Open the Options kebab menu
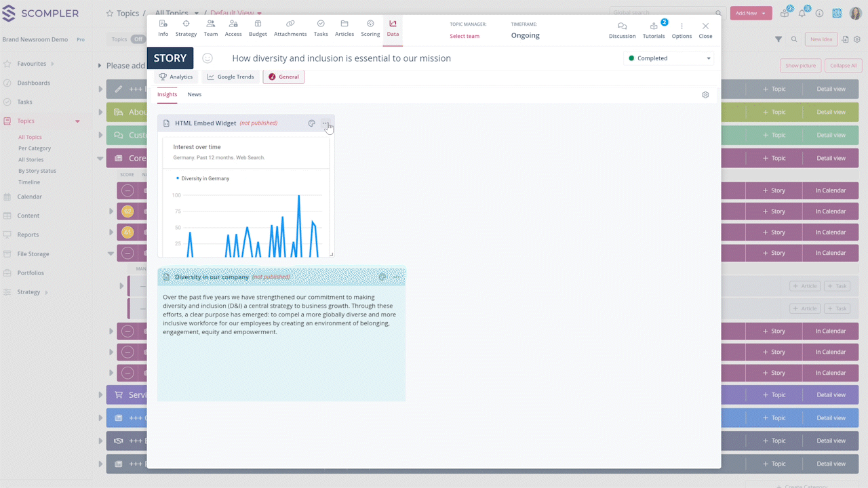 (682, 26)
